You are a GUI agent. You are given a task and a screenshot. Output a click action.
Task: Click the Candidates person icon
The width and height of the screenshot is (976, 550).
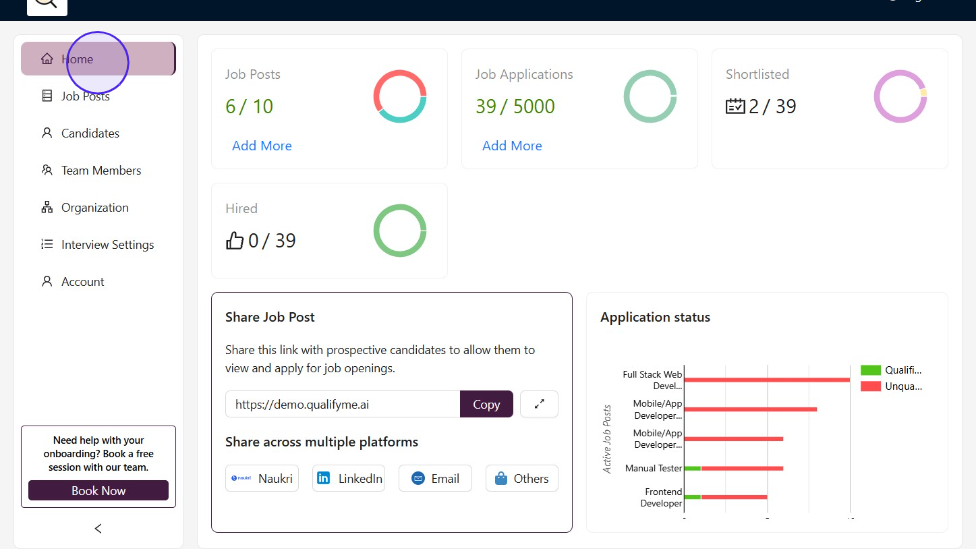pyautogui.click(x=47, y=133)
